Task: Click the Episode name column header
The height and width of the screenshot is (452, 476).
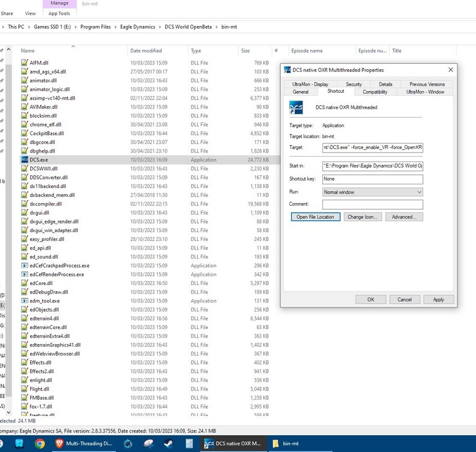Action: pyautogui.click(x=322, y=51)
